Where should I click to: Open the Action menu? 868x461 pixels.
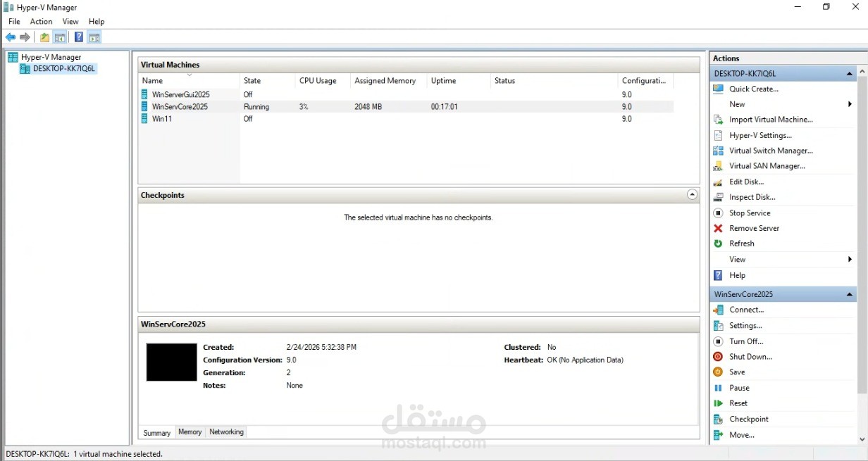(41, 22)
